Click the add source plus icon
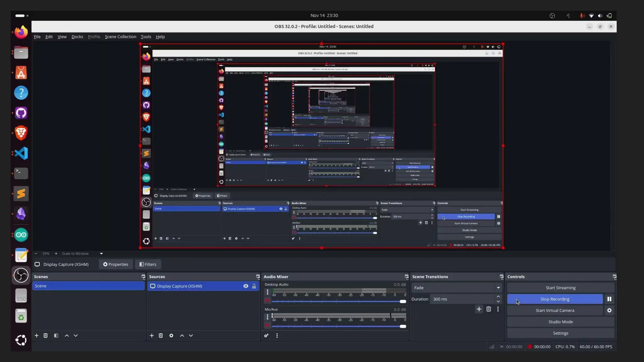 (152, 336)
